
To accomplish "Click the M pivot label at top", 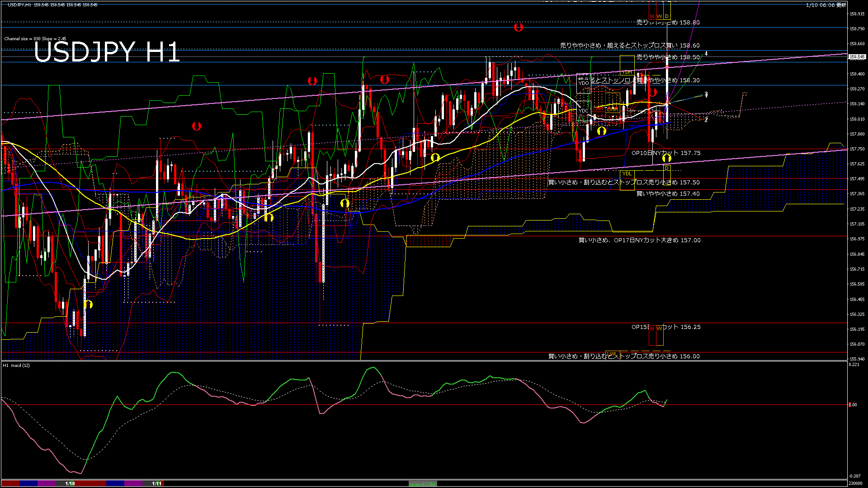I will (x=652, y=17).
